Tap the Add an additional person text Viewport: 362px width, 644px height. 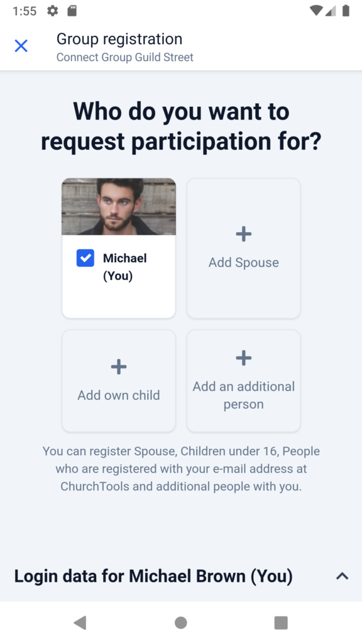click(243, 395)
